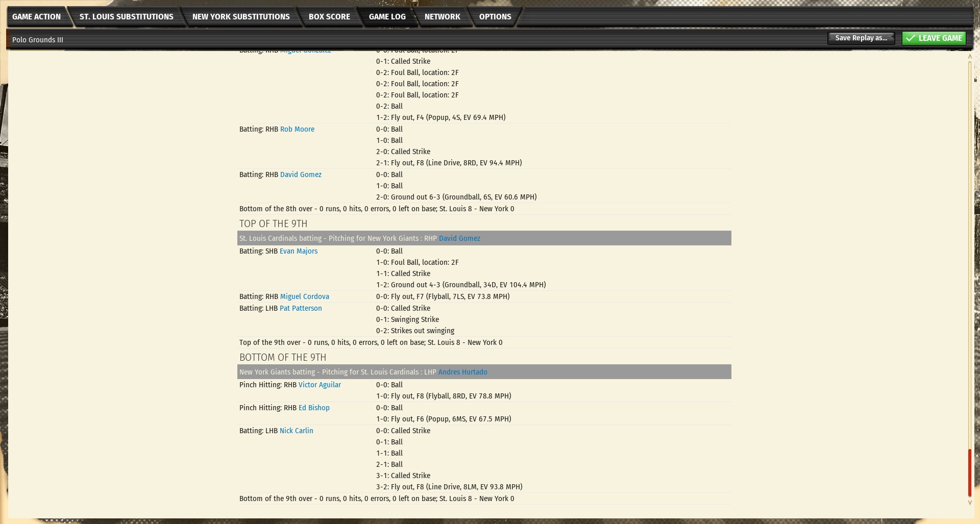
Task: Click the Leave Game checkmark icon
Action: pos(910,38)
